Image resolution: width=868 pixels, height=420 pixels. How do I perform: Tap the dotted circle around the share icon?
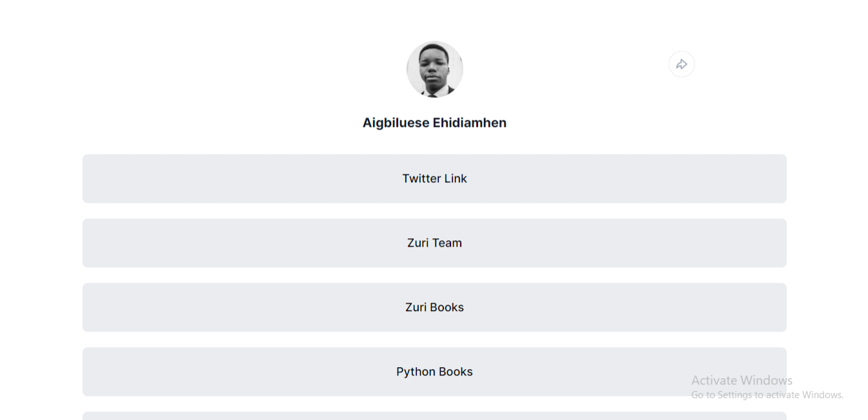[x=682, y=64]
